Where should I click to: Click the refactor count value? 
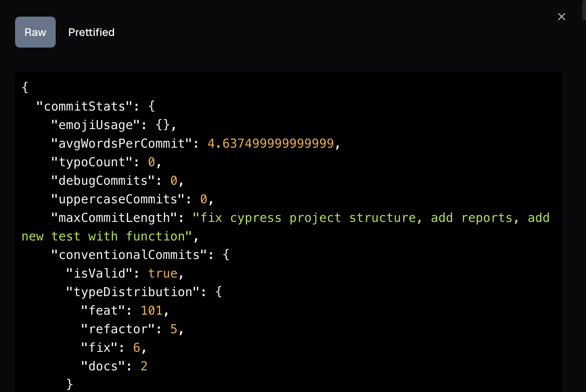coord(173,329)
